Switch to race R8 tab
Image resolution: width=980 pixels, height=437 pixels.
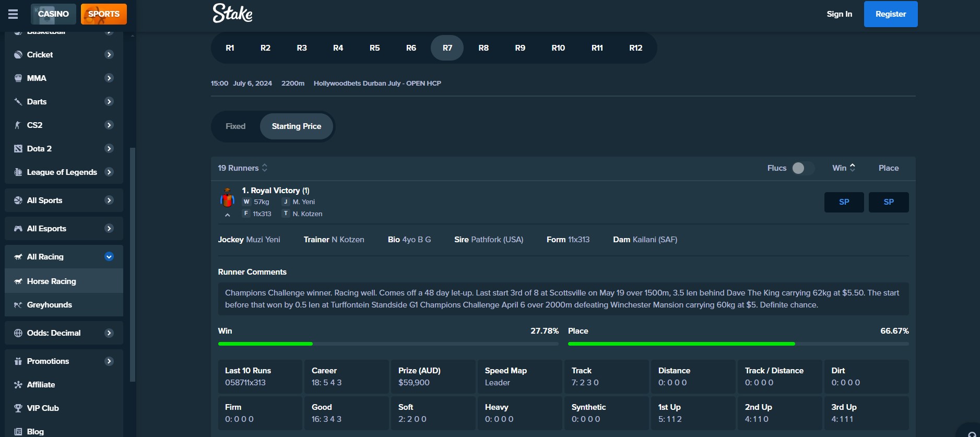[483, 48]
